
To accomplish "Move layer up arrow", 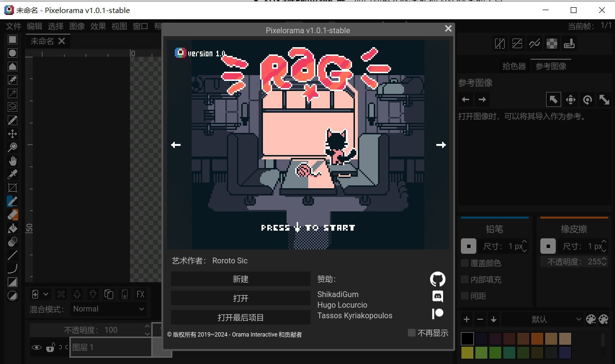I will 77,294.
